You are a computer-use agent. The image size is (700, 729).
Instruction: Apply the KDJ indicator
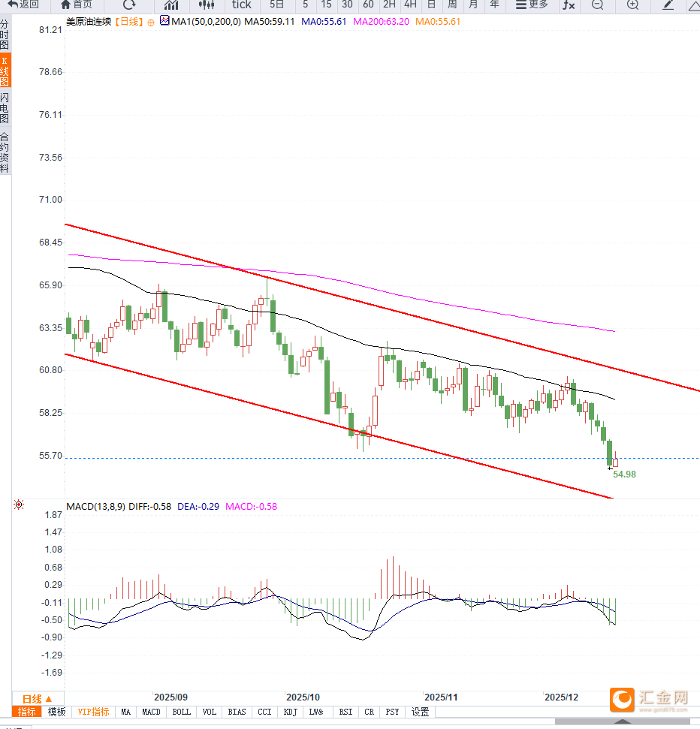pos(290,712)
